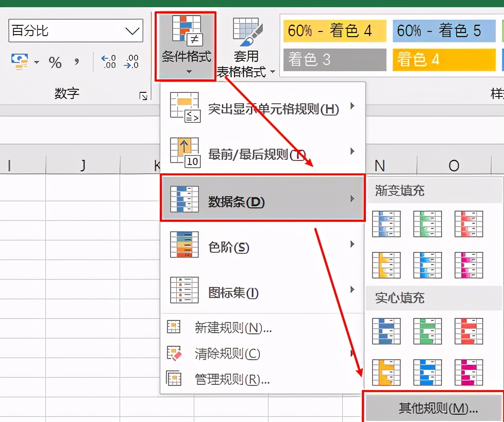The image size is (504, 422).
Task: Select column O header
Action: (x=454, y=166)
